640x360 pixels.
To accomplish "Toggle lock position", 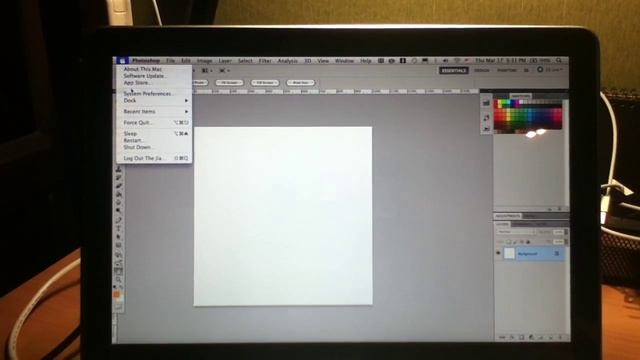I will click(x=522, y=242).
